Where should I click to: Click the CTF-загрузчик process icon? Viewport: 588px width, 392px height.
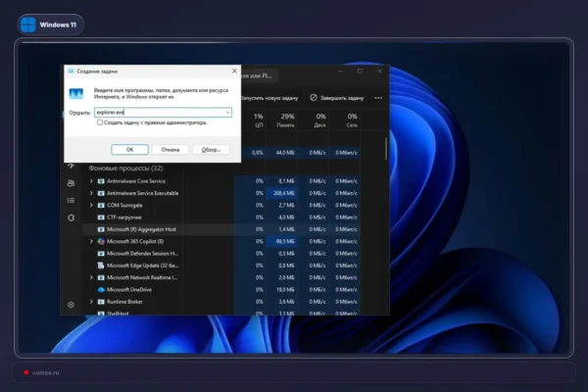coord(101,218)
